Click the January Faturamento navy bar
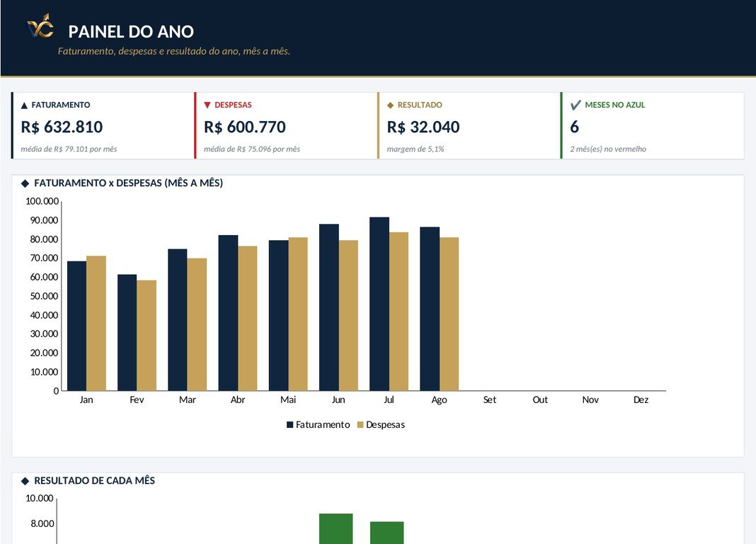The width and height of the screenshot is (756, 544). (x=76, y=326)
